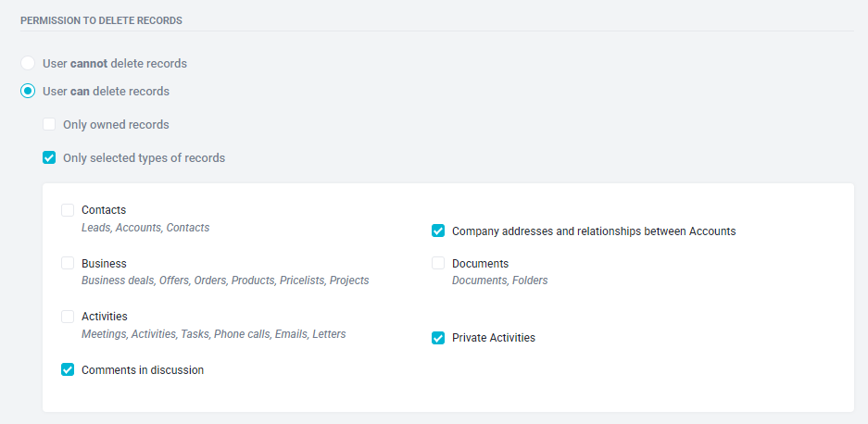Tick the Contacts checkbox
868x424 pixels.
tap(68, 210)
